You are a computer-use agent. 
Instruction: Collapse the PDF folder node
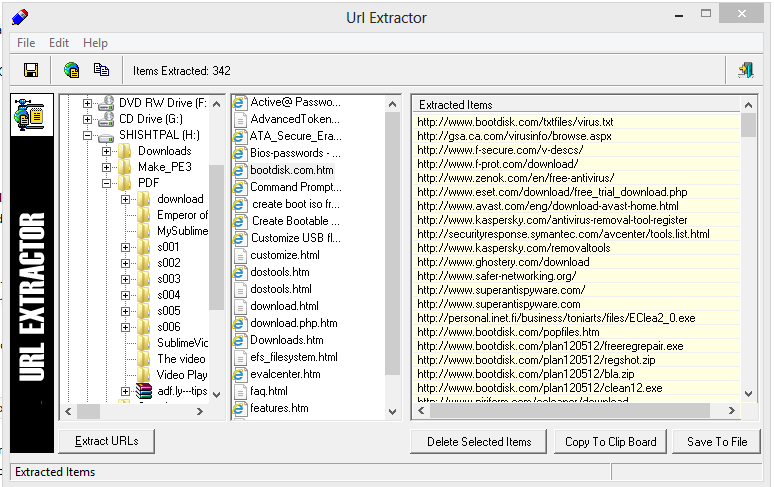click(106, 184)
